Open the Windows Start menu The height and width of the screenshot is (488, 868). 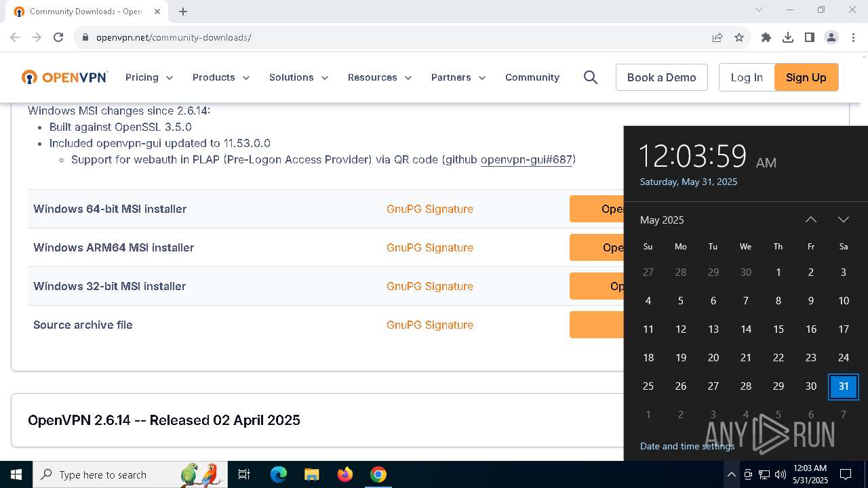(16, 474)
